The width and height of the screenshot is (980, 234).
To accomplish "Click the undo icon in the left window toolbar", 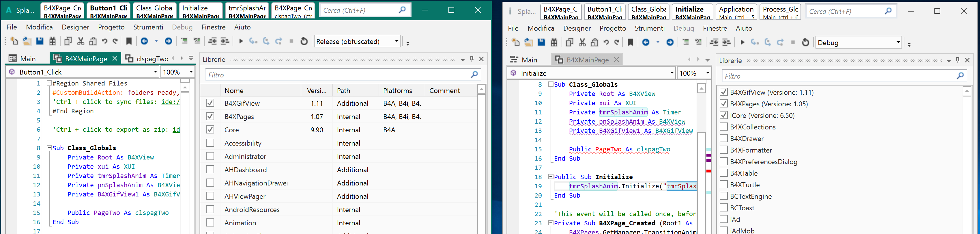I will 105,41.
